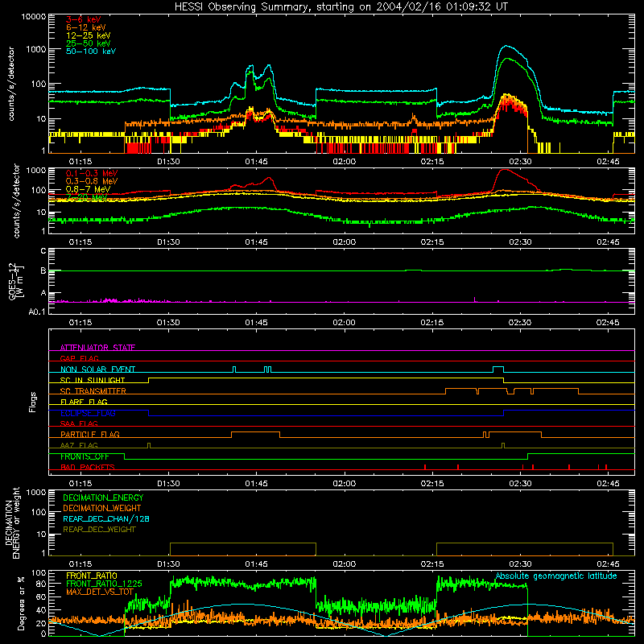Click the 'FRONT_RATIO_1225' legend label
Image resolution: width=644 pixels, height=644 pixels.
coord(104,584)
